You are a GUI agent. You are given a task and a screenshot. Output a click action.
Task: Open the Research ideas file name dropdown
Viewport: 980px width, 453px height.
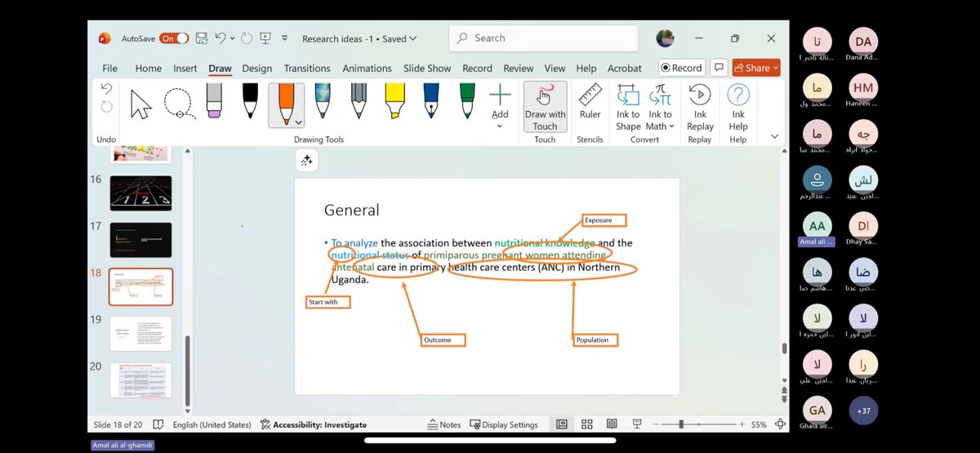[x=412, y=38]
